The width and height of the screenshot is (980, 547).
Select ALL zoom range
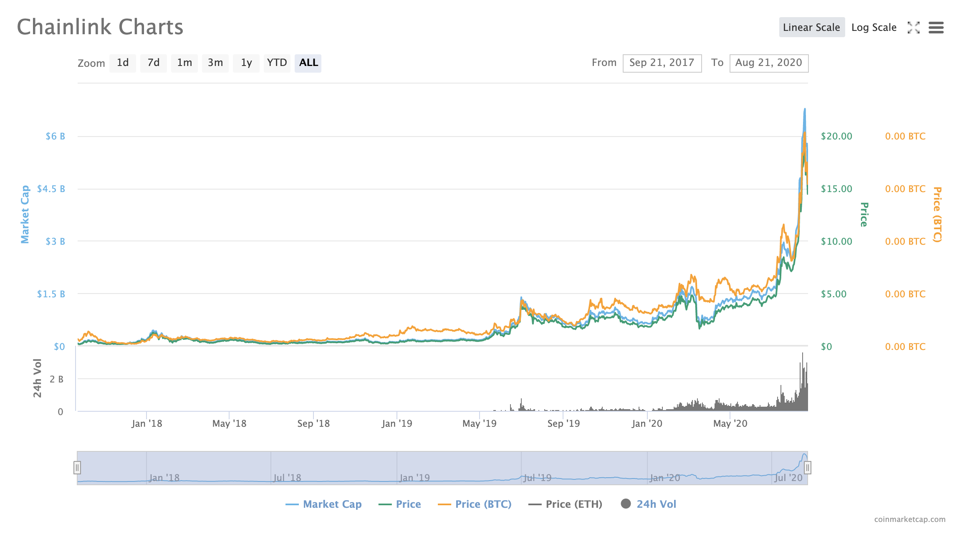click(308, 63)
